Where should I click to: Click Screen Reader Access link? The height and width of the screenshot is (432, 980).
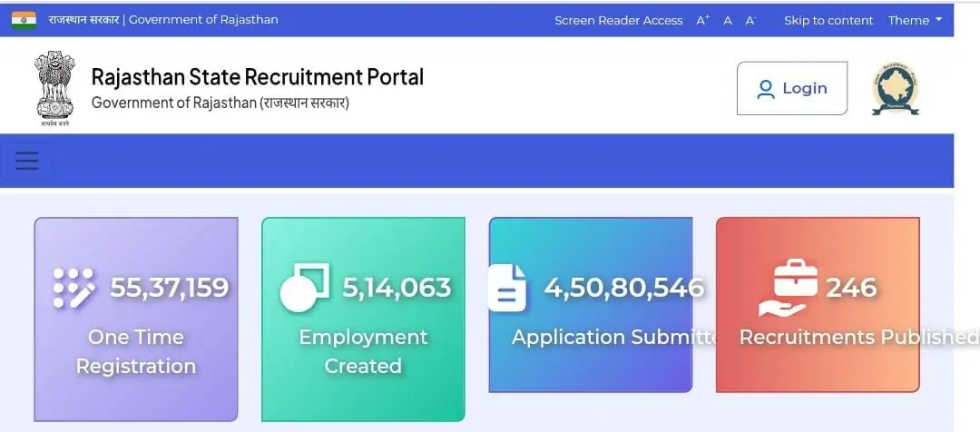[618, 21]
